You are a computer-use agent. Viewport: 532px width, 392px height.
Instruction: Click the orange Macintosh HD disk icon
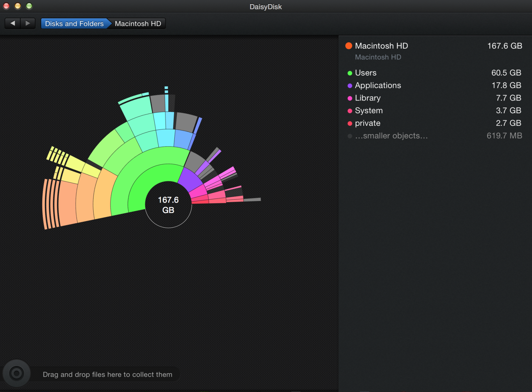[x=349, y=46]
